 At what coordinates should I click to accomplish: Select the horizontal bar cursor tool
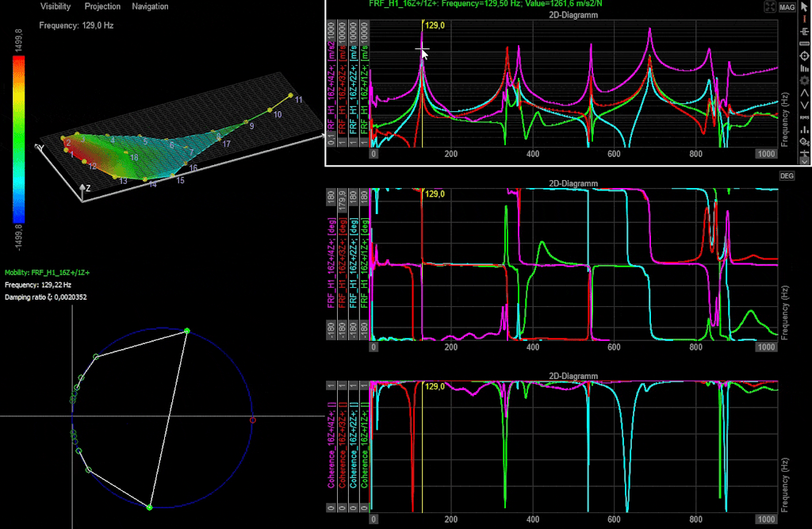click(804, 44)
